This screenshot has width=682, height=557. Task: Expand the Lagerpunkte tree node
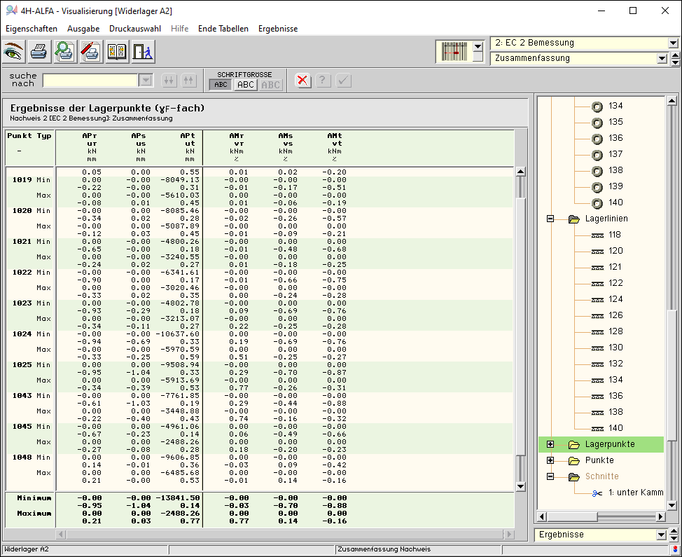pos(550,444)
